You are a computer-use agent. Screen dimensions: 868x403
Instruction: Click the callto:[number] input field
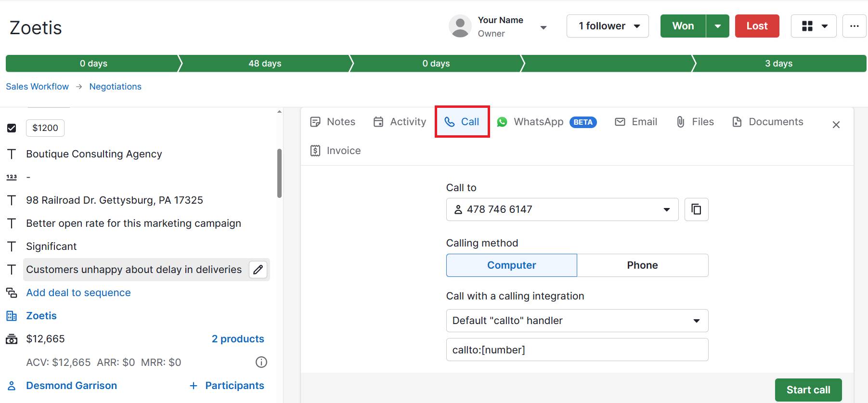click(x=577, y=350)
